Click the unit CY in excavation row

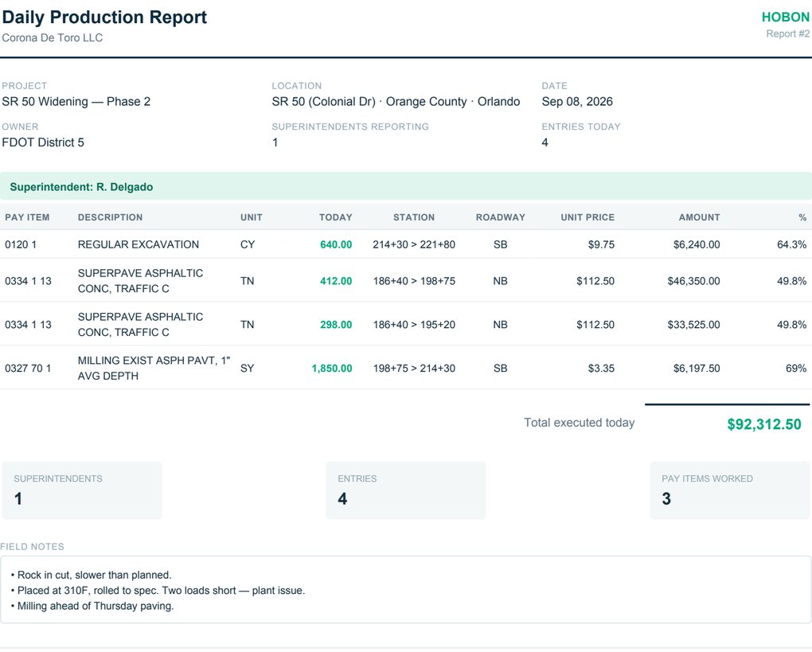pos(248,244)
